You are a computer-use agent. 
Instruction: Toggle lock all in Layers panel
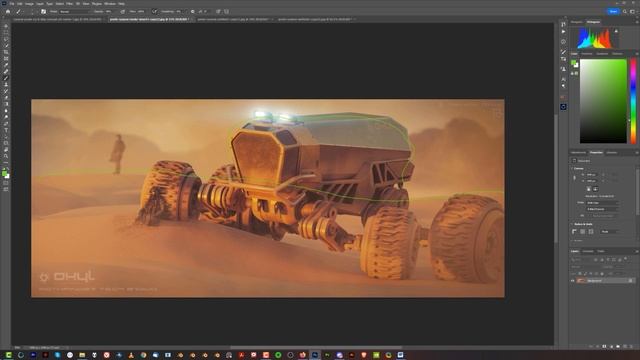[x=602, y=273]
